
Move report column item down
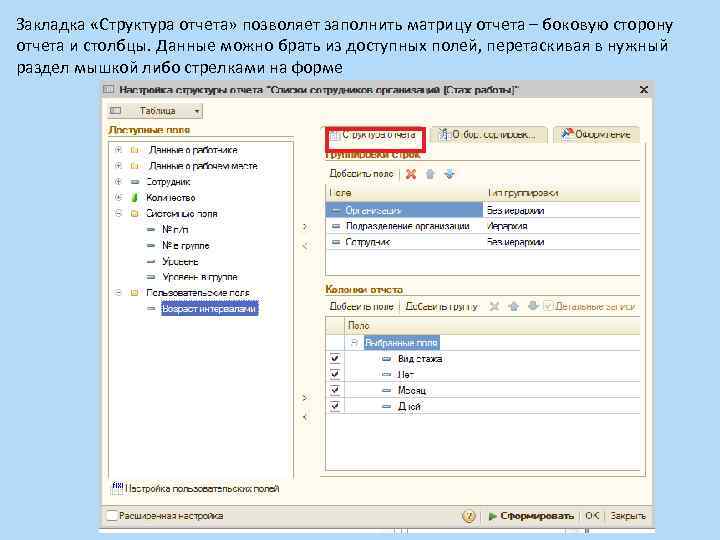pyautogui.click(x=533, y=306)
